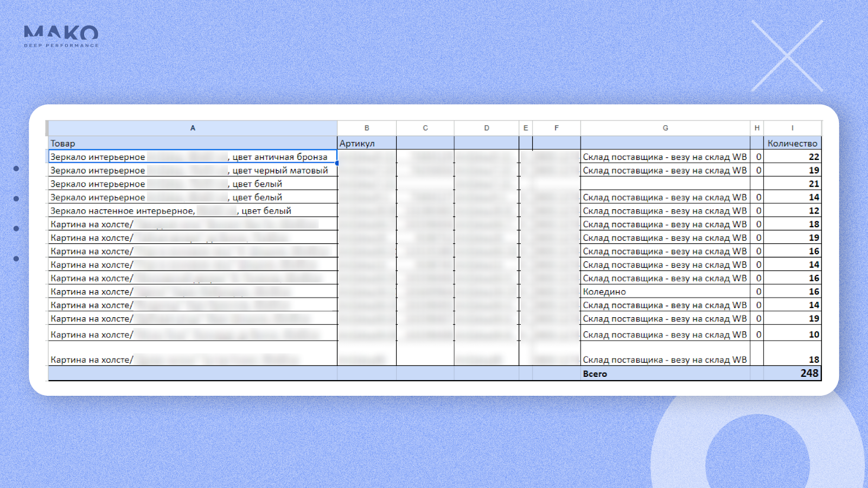This screenshot has height=488, width=868.
Task: Click the 'Товар' header cell
Action: (x=193, y=143)
